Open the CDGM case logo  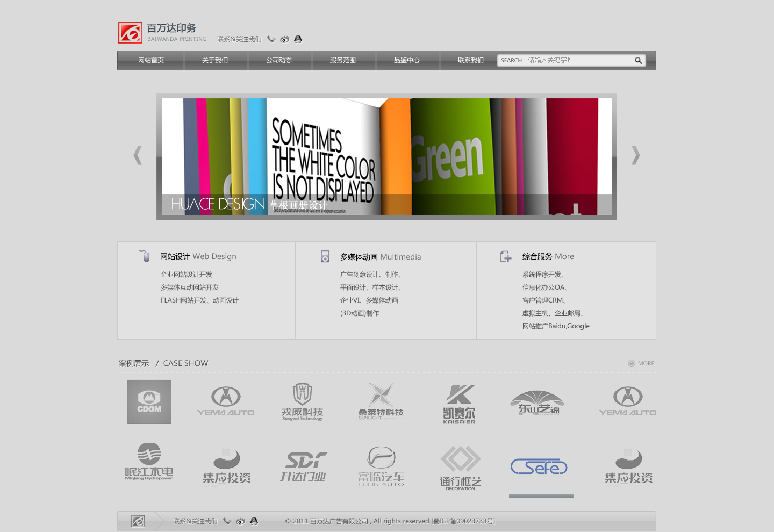(x=149, y=402)
